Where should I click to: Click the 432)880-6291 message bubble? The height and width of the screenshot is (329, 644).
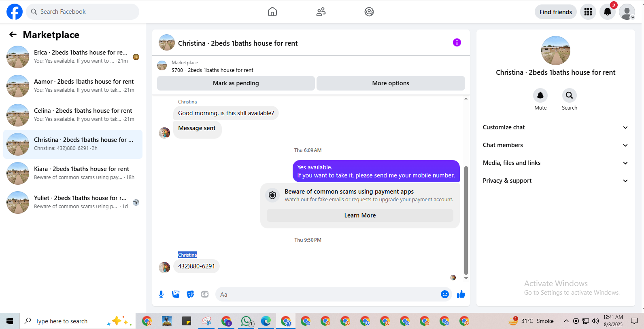pyautogui.click(x=196, y=266)
